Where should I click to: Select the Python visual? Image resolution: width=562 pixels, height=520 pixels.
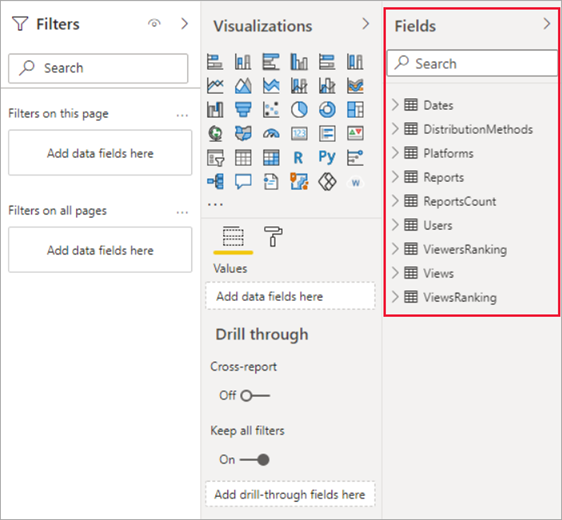coord(327,157)
